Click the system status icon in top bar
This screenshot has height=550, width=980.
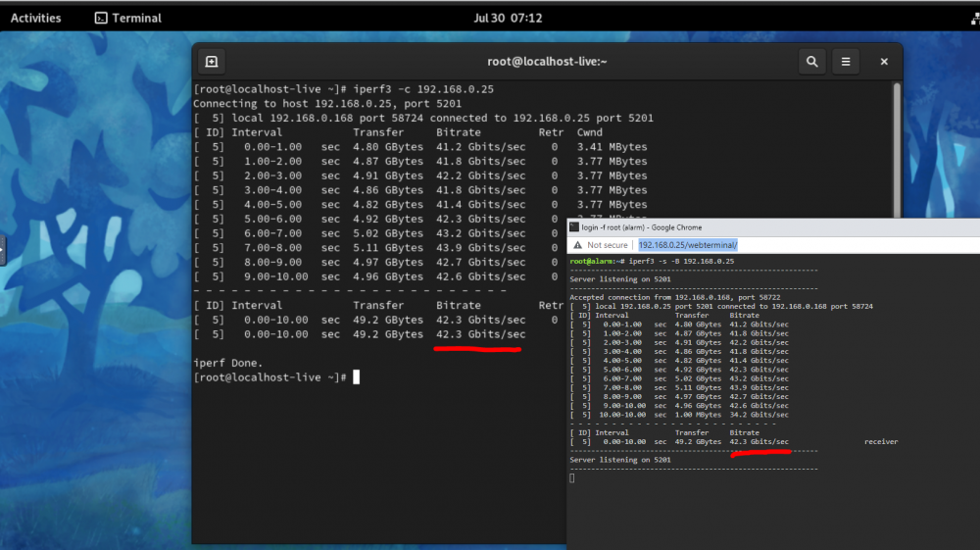(974, 19)
